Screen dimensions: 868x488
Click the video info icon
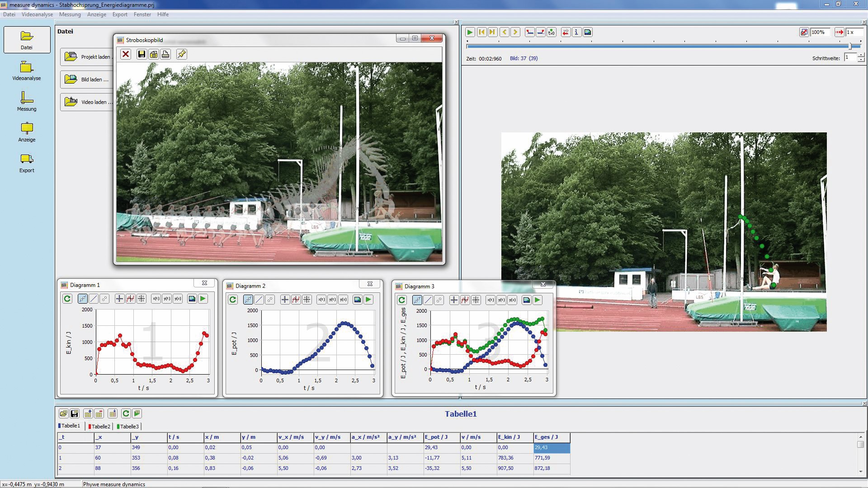pyautogui.click(x=576, y=32)
